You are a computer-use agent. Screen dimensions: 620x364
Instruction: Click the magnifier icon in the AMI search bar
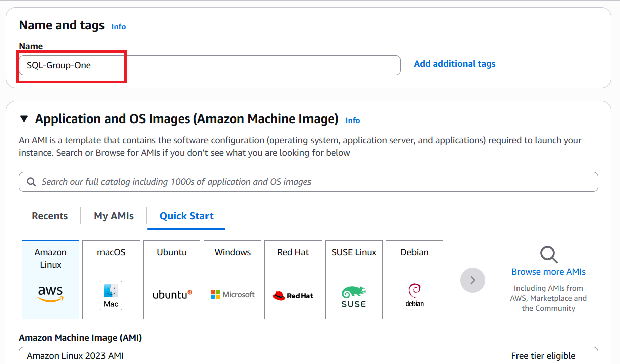[x=31, y=181]
